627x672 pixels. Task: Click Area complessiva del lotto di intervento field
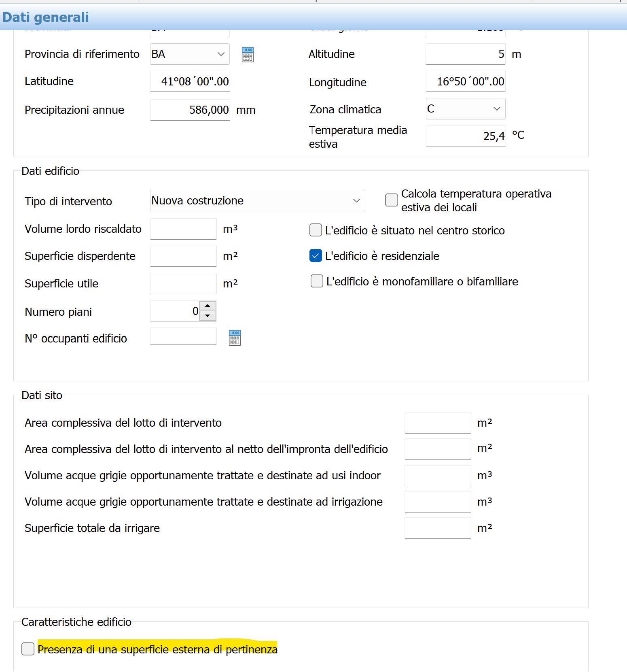click(438, 423)
